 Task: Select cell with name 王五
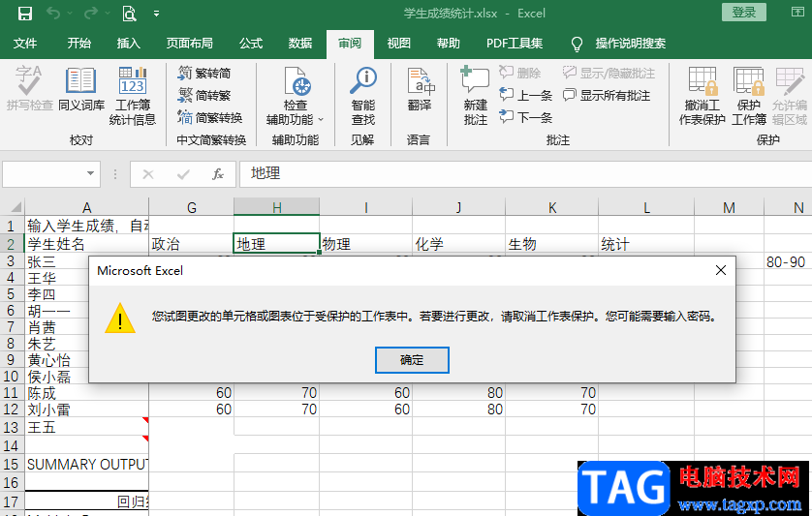click(x=86, y=427)
